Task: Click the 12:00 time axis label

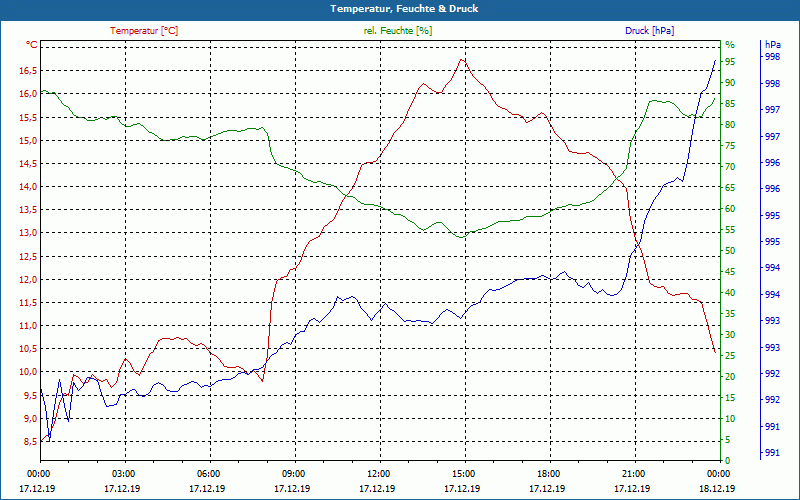Action: 381,473
